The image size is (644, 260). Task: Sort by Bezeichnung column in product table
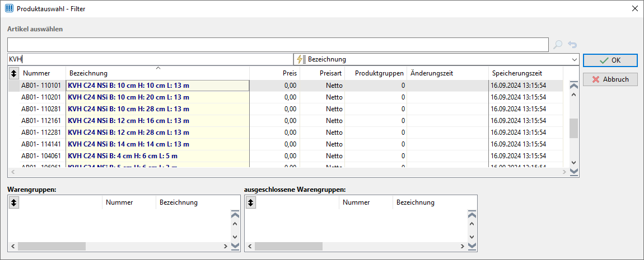pos(158,73)
